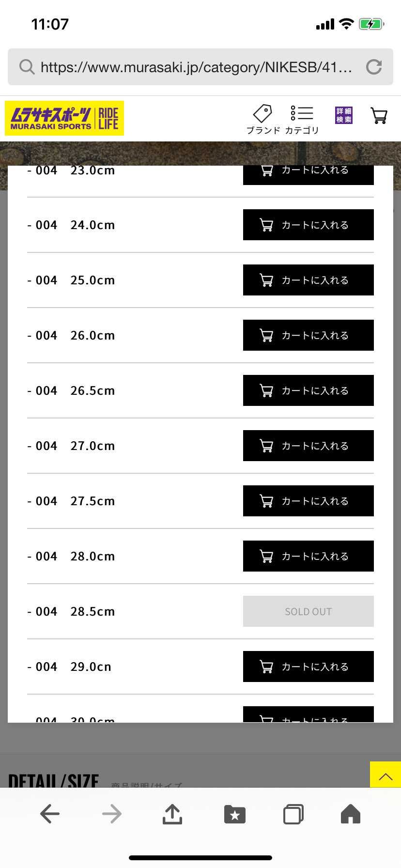
Task: Open the shopping cart in header
Action: (x=379, y=115)
